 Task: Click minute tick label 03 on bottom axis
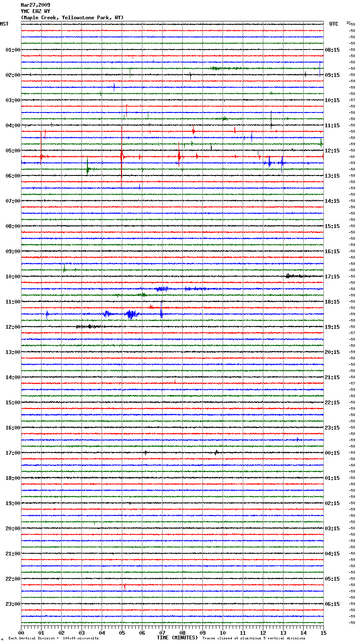(x=81, y=633)
